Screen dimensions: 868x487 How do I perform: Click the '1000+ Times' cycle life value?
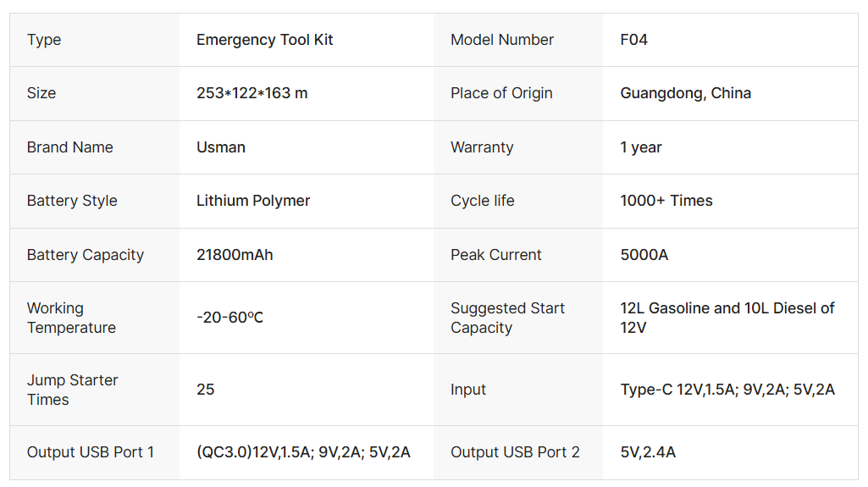click(x=666, y=201)
